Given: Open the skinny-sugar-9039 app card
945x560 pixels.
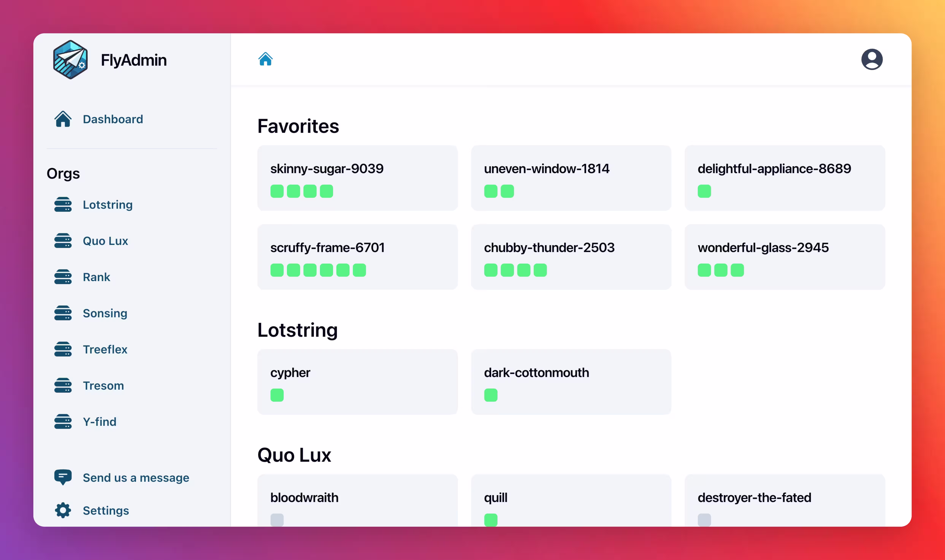Looking at the screenshot, I should [357, 178].
